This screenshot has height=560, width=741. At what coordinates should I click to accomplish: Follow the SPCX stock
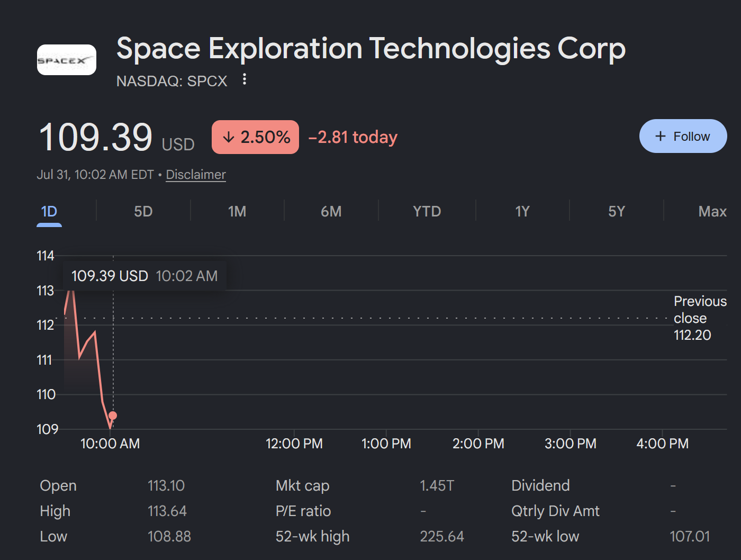[683, 136]
